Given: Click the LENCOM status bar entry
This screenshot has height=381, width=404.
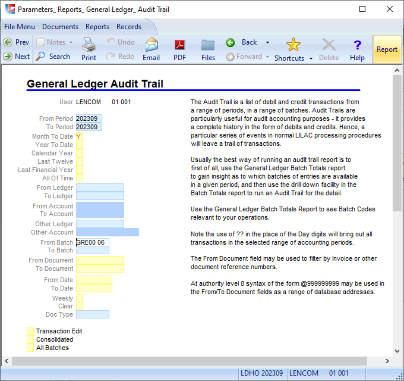Looking at the screenshot, I should (x=304, y=373).
